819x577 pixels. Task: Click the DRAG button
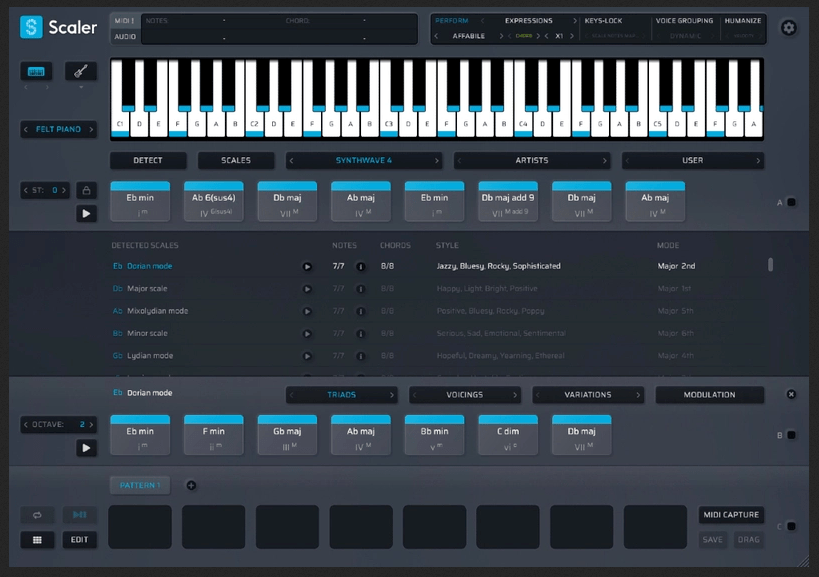tap(748, 540)
